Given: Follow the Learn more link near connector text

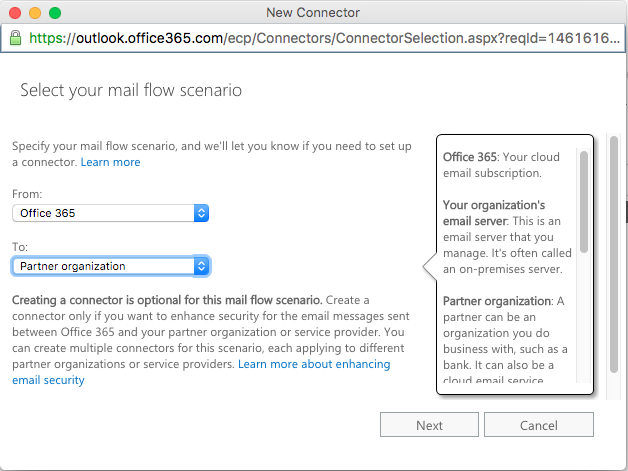Looking at the screenshot, I should pos(111,162).
